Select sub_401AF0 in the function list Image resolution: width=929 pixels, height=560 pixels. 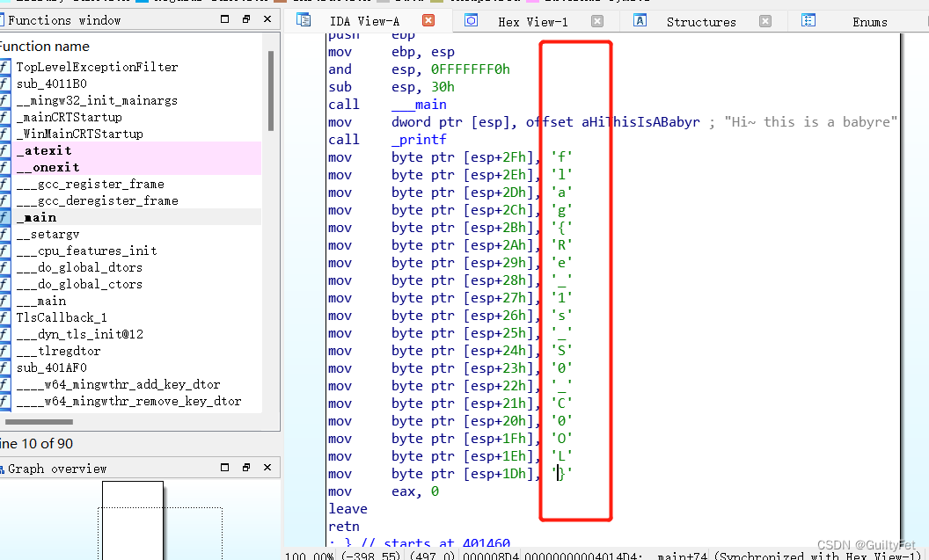[51, 367]
